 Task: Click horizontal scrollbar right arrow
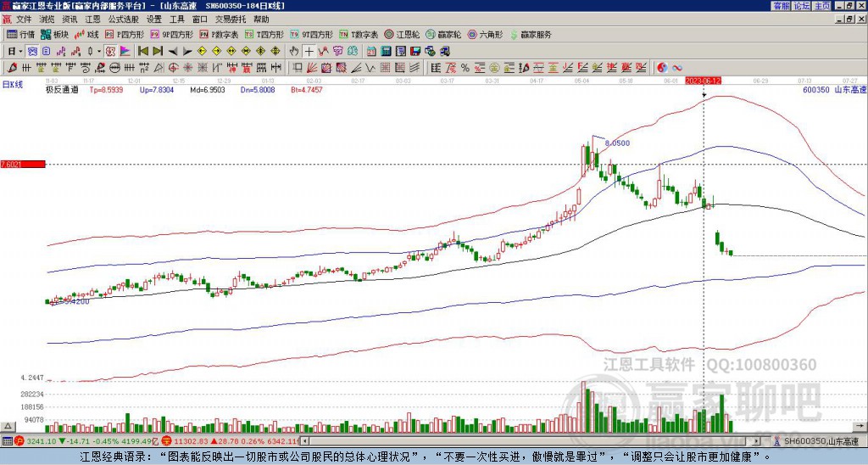pos(757,441)
